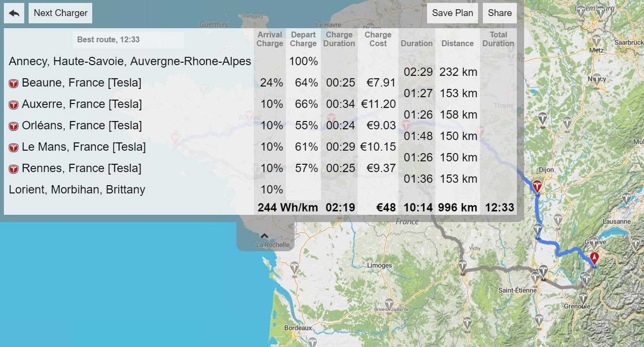
Task: Click the €10.15 charge cost for Le Mans
Action: (379, 147)
